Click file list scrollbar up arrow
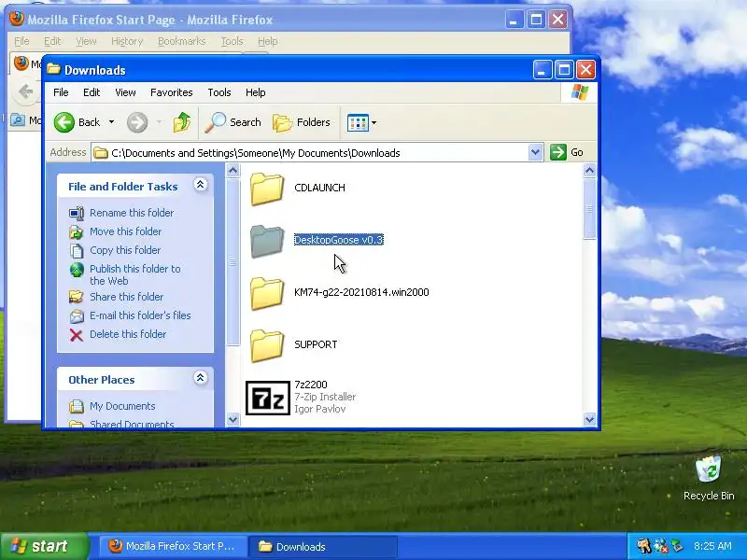The width and height of the screenshot is (747, 560). [589, 170]
